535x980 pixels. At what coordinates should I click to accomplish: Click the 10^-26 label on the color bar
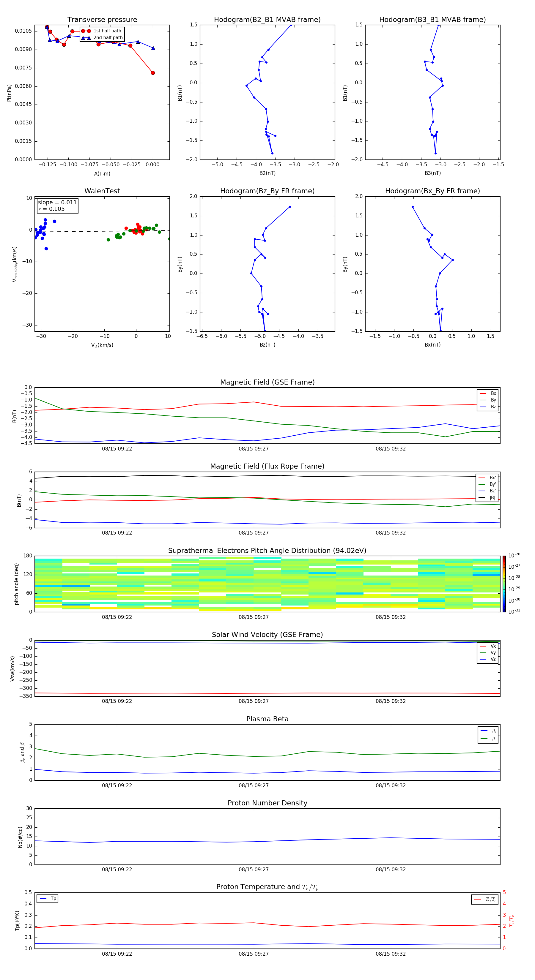tap(514, 555)
